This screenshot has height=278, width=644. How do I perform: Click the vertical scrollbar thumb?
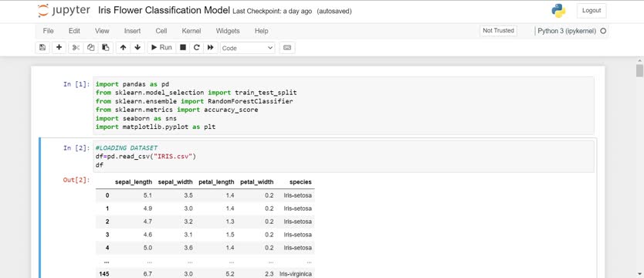click(639, 70)
